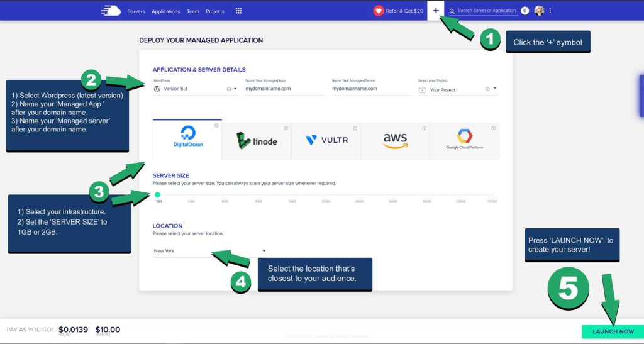This screenshot has height=344, width=644.
Task: Open the notifications counter showing 0
Action: pyautogui.click(x=525, y=11)
